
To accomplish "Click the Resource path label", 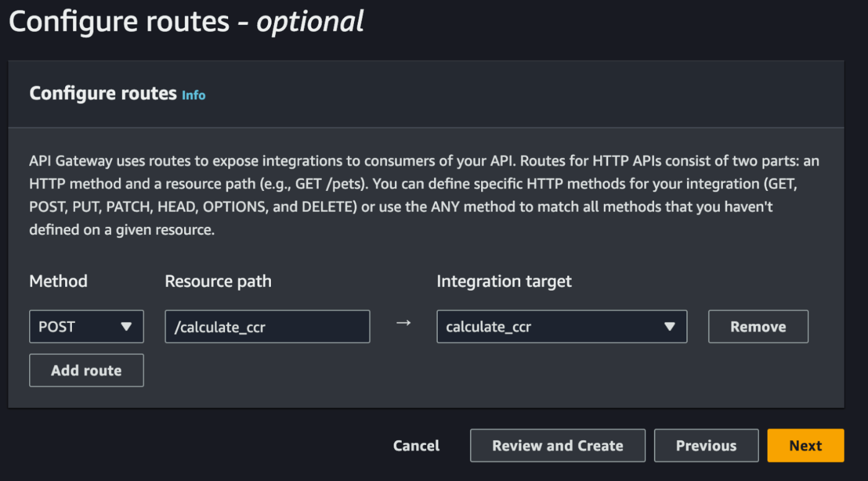I will pyautogui.click(x=218, y=281).
